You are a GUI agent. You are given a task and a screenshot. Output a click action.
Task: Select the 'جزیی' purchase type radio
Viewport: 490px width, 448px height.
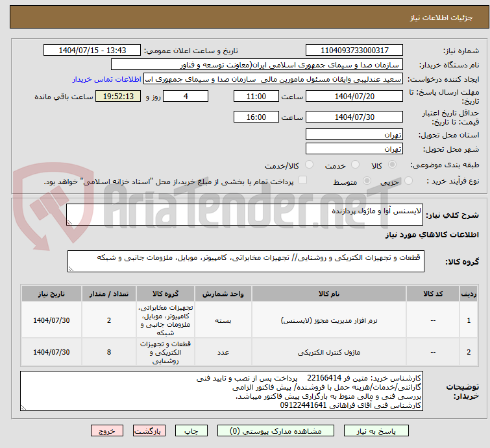408,181
